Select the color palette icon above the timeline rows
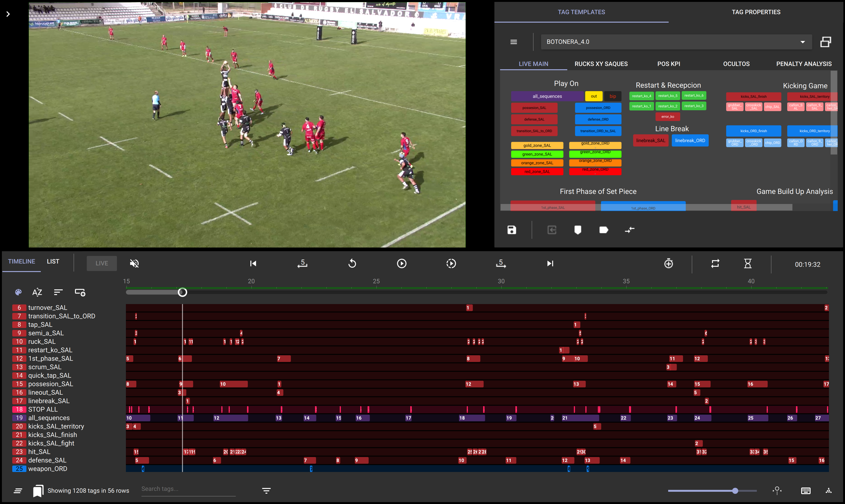Screen dimensions: 845x504 click(18, 292)
